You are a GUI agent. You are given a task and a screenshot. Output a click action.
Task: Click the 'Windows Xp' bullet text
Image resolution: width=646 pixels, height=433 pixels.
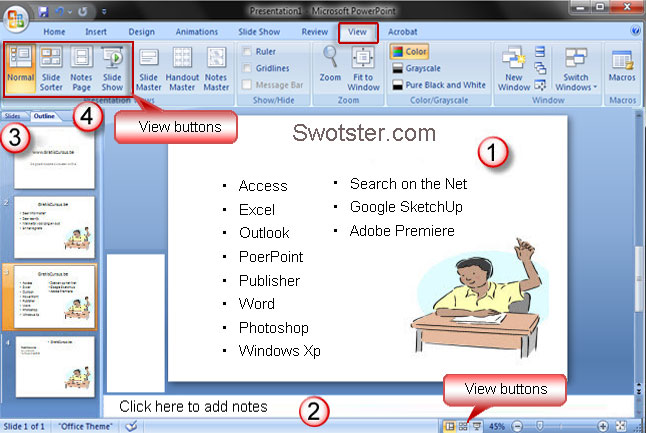coord(279,351)
